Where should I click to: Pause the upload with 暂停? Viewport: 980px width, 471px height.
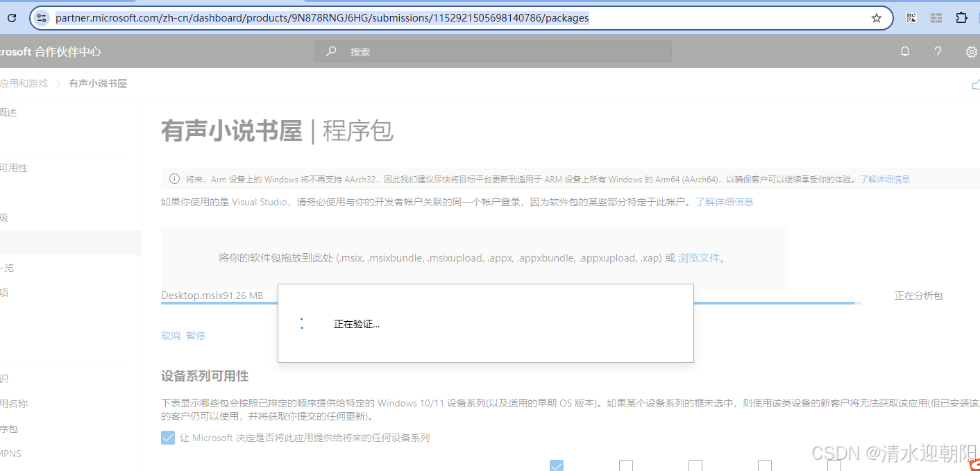click(x=196, y=336)
